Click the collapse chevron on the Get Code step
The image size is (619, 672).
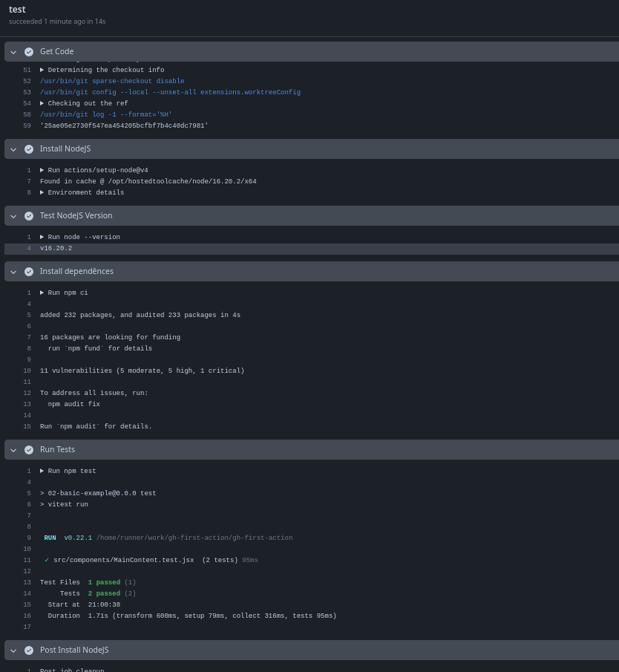coord(13,51)
